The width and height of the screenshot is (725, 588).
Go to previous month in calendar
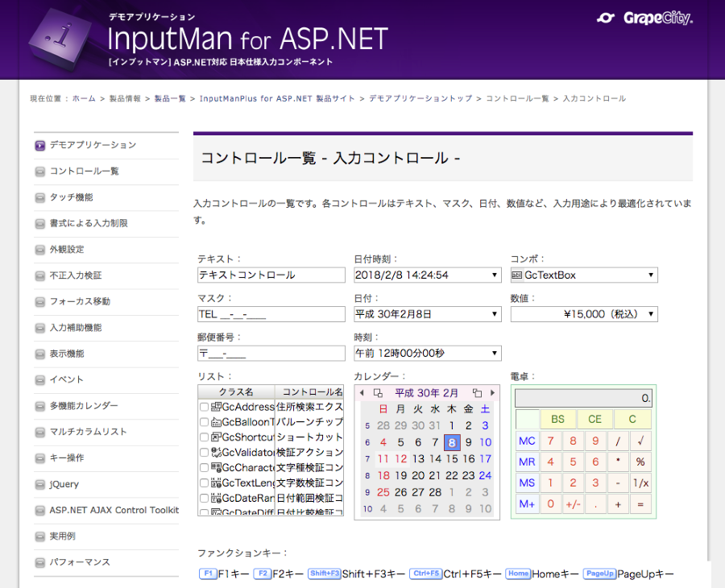coord(362,393)
